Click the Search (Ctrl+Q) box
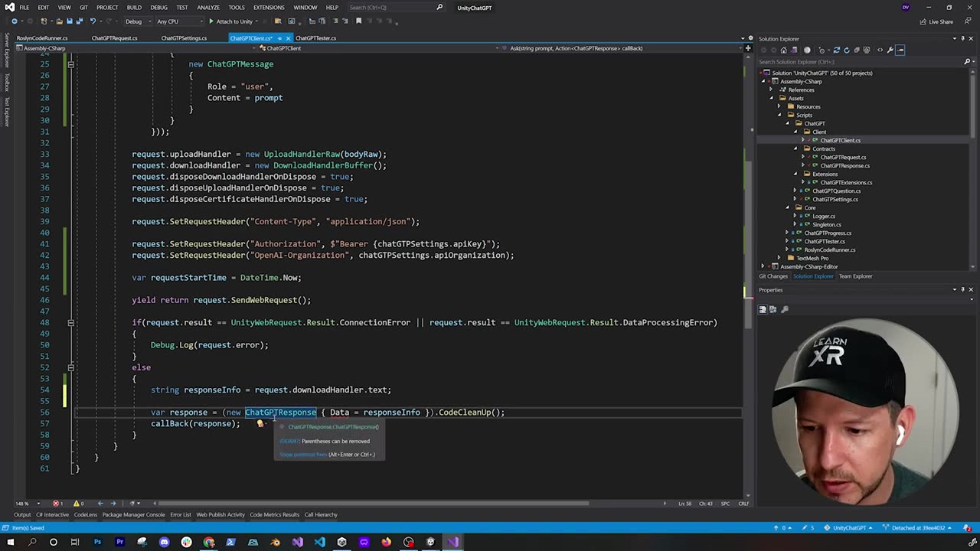 click(x=398, y=8)
